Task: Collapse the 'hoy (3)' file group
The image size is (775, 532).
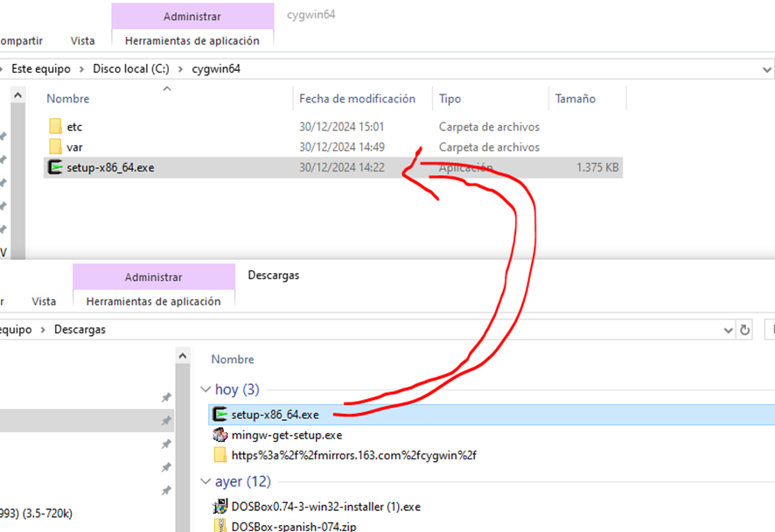Action: point(206,389)
